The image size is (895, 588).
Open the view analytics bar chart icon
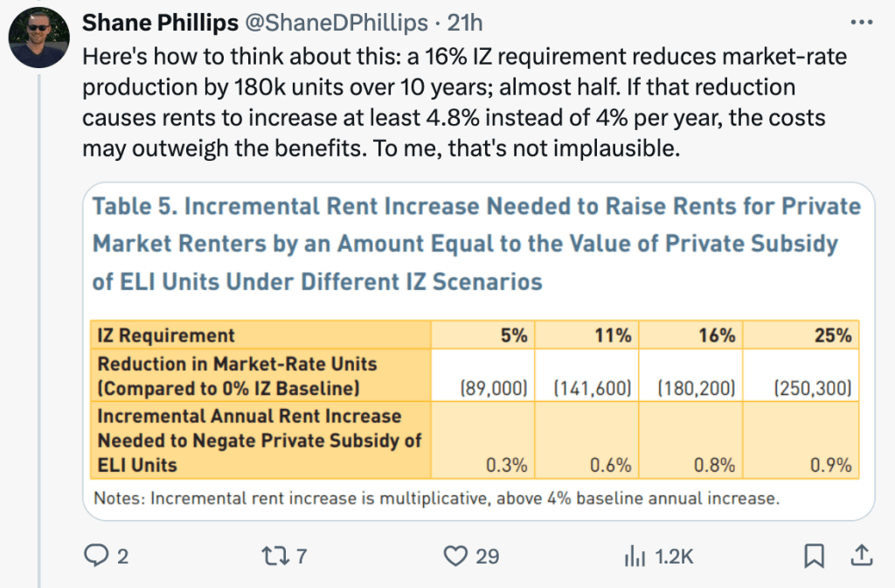click(x=634, y=555)
